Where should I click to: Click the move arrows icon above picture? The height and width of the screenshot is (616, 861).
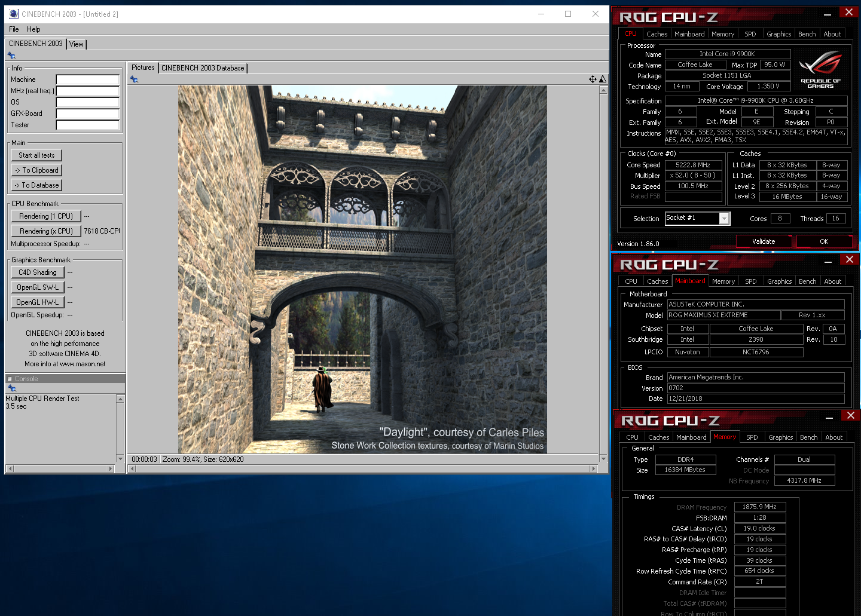[x=593, y=79]
